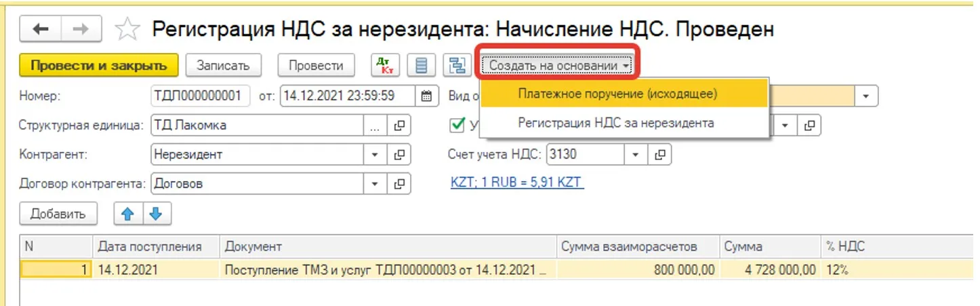
Task: Open account 3130 record icon
Action: [x=659, y=155]
